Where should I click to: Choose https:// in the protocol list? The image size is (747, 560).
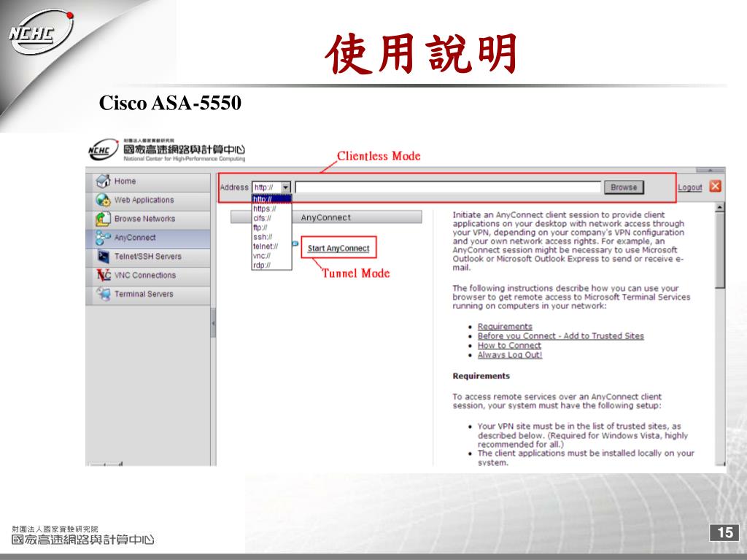pyautogui.click(x=271, y=209)
